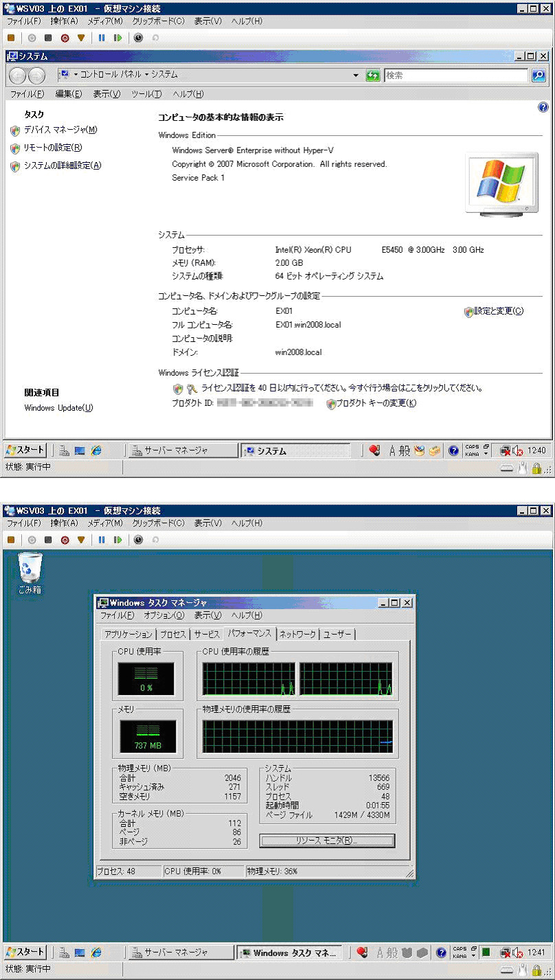Click the IME pad icon in the language bar
The width and height of the screenshot is (555, 980).
[x=419, y=451]
